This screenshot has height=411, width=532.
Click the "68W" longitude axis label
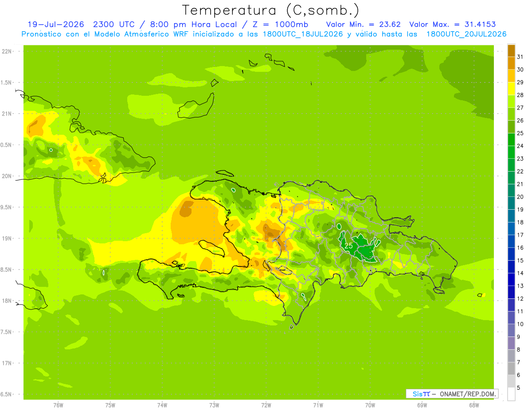tap(474, 405)
